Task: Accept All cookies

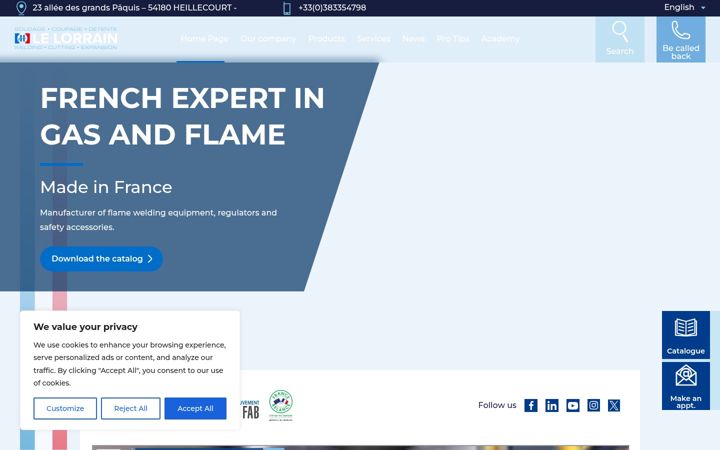Action: tap(195, 408)
